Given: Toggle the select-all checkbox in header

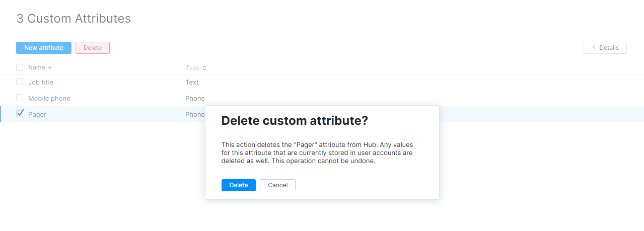Looking at the screenshot, I should pyautogui.click(x=20, y=67).
